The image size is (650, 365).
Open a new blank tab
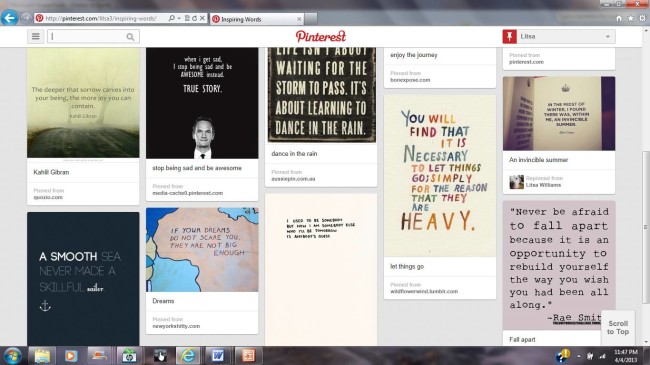[311, 19]
